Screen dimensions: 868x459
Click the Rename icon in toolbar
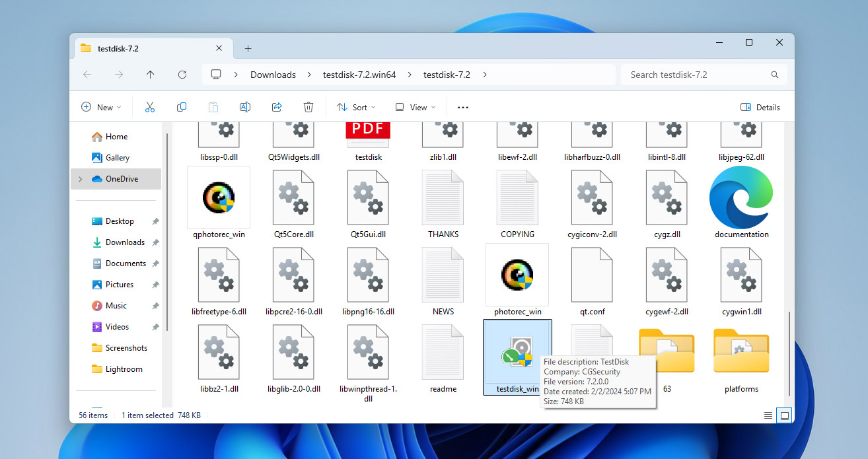[x=244, y=107]
